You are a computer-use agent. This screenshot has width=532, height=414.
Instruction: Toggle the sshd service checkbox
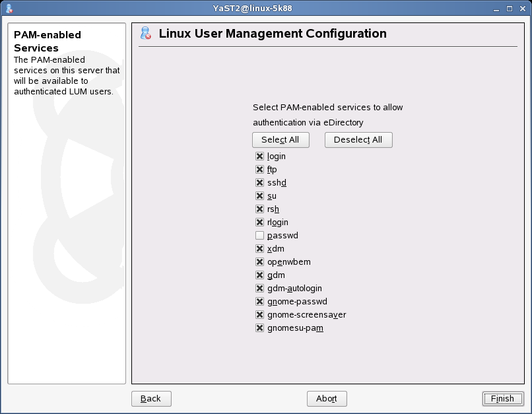[x=259, y=183]
